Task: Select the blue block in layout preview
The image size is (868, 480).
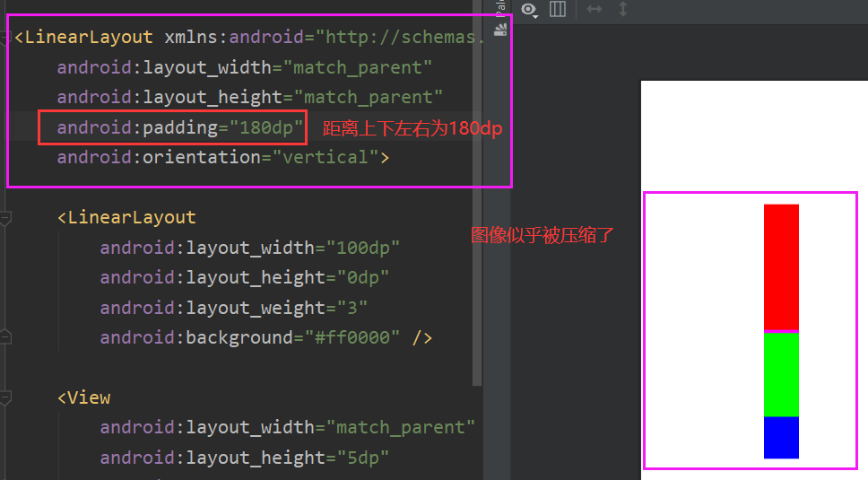Action: point(781,437)
